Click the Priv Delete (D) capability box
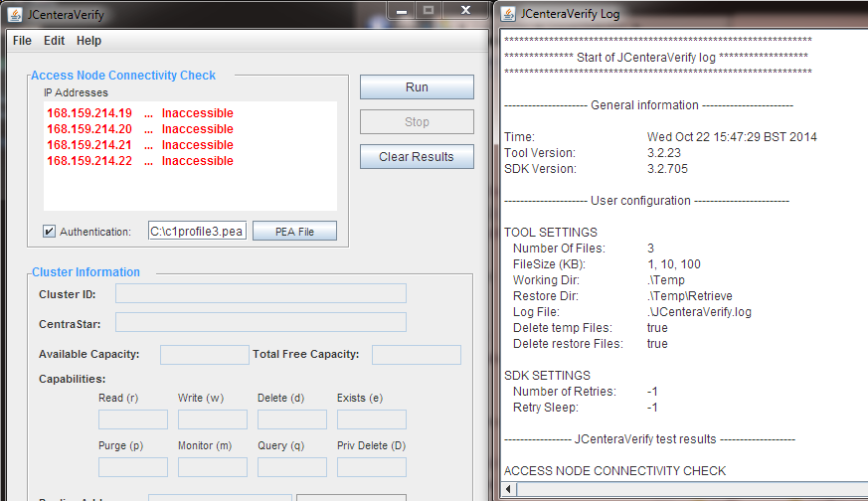This screenshot has width=868, height=501. pos(372,467)
